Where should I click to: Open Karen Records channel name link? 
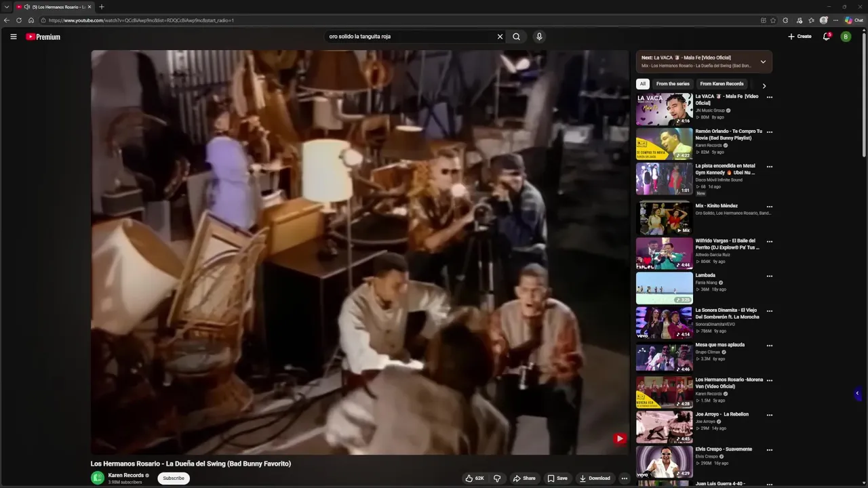coord(126,475)
